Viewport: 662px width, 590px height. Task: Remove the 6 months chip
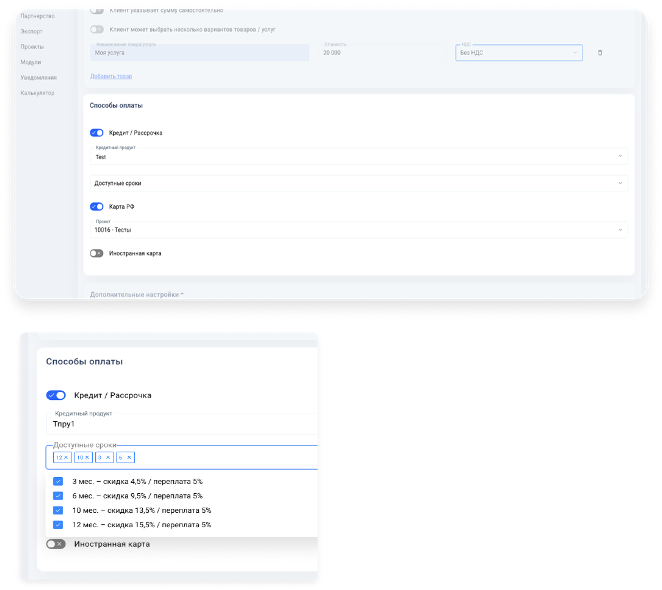tap(127, 457)
